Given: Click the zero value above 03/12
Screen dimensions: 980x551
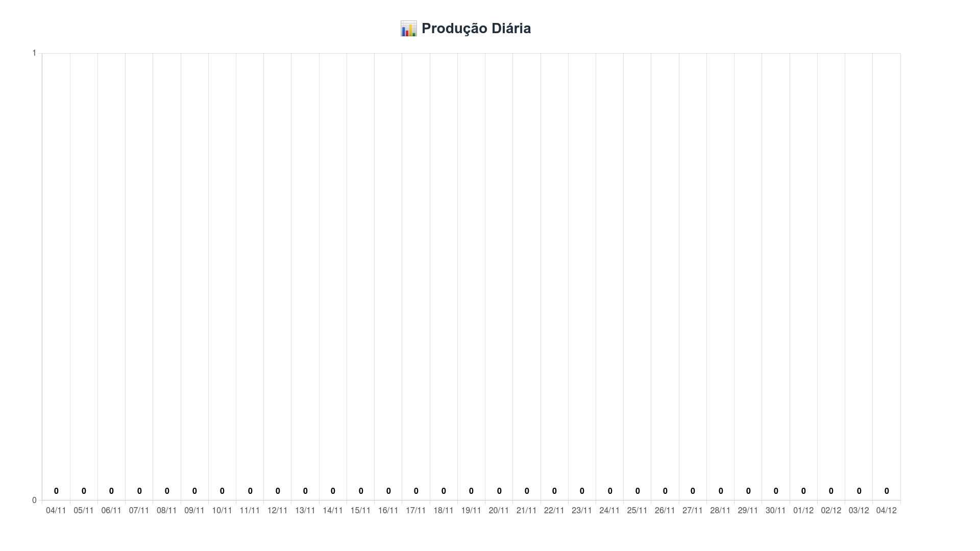Looking at the screenshot, I should point(859,491).
